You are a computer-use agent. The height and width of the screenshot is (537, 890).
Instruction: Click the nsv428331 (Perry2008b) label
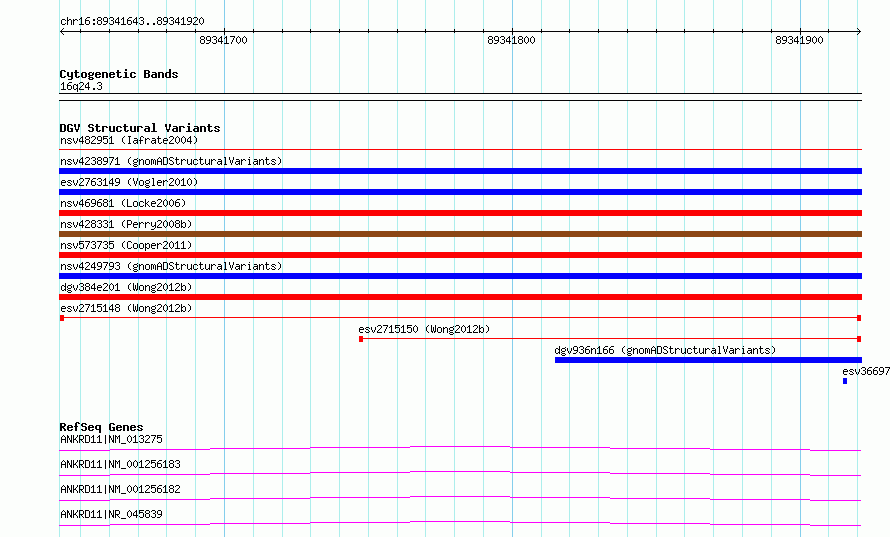pos(126,224)
